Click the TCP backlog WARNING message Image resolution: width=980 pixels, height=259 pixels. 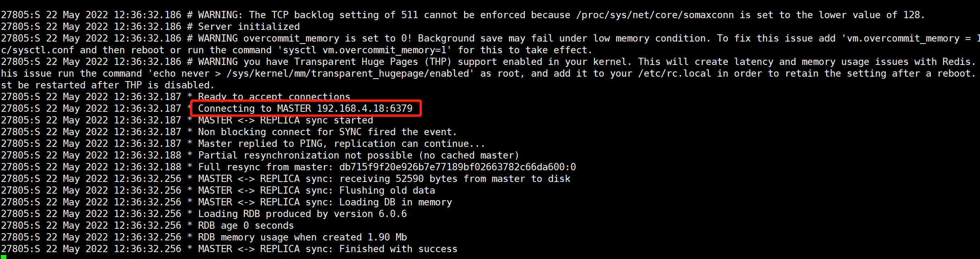[561, 15]
